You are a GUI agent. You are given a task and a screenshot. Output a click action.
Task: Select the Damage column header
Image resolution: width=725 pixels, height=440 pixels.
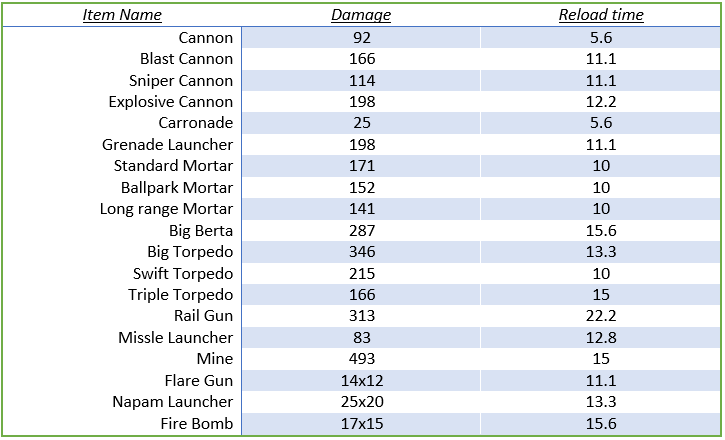(x=361, y=15)
